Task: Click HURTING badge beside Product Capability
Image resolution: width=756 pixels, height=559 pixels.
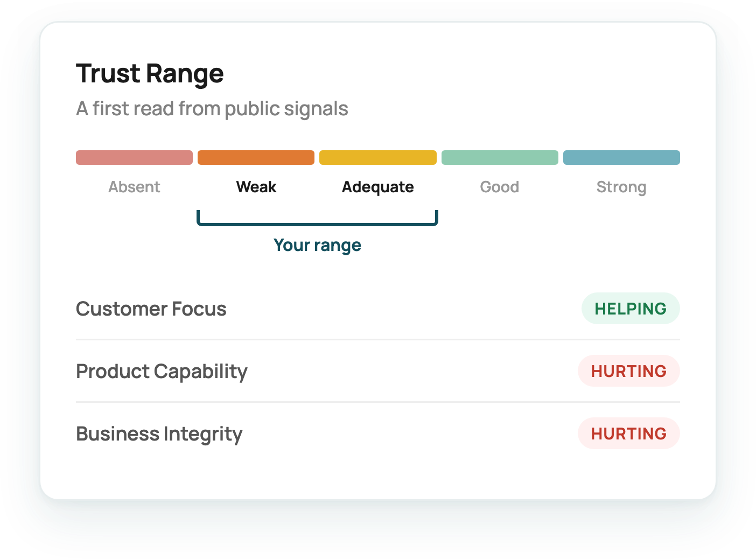Action: 629,371
